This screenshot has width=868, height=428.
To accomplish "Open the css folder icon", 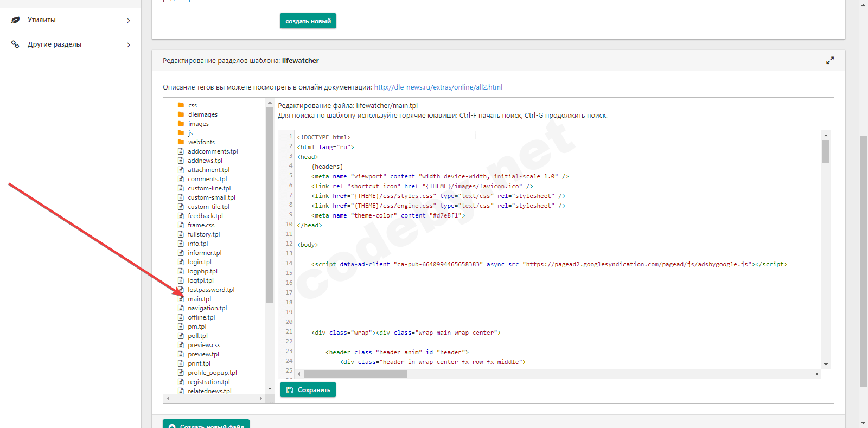I will (181, 105).
